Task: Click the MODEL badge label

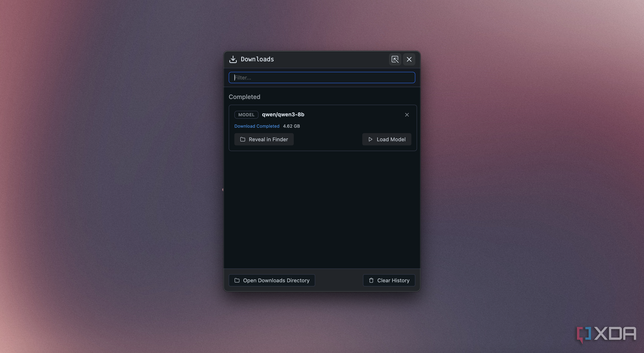Action: 246,115
